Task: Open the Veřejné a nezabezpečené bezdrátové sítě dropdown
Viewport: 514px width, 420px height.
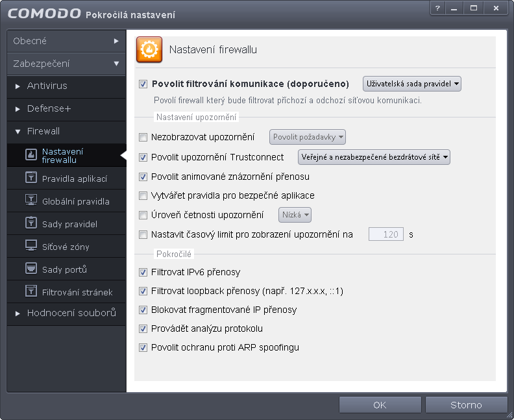Action: coord(374,157)
